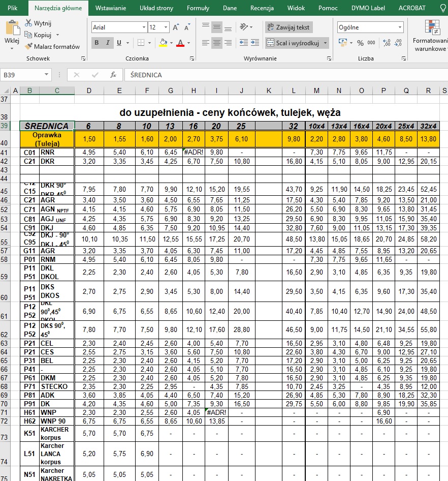The image size is (448, 481).
Task: Switch to the ACROBAT tab
Action: pos(412,8)
